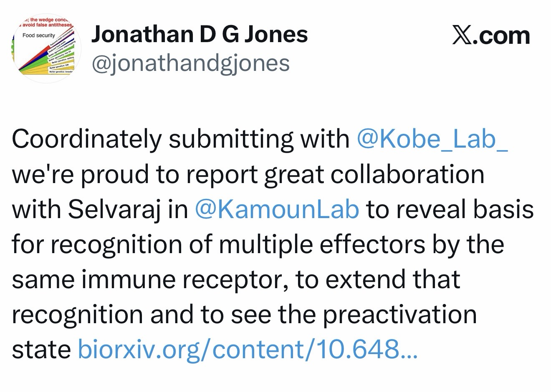Open the @Kobe_Lab_ mention
551x392 pixels.
click(432, 139)
